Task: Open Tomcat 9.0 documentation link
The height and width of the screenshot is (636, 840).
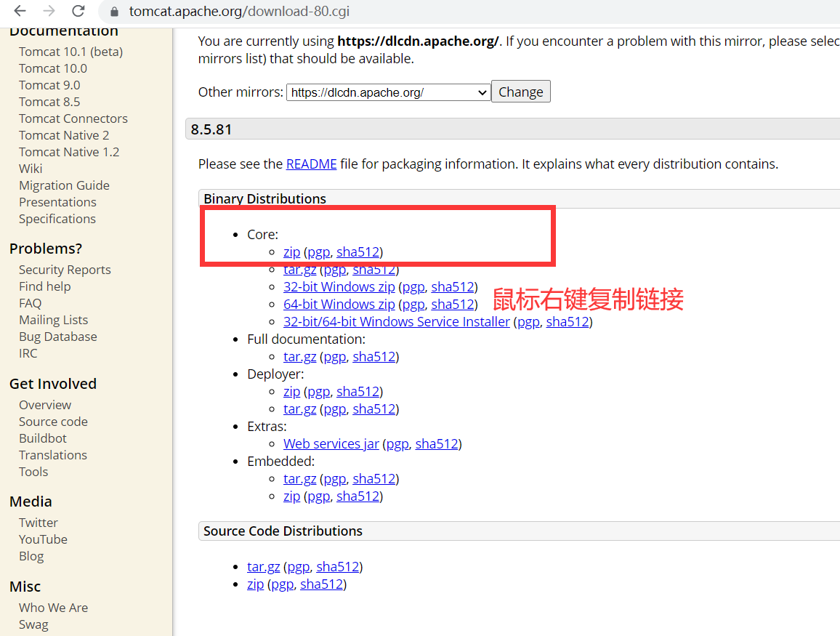Action: (x=49, y=85)
